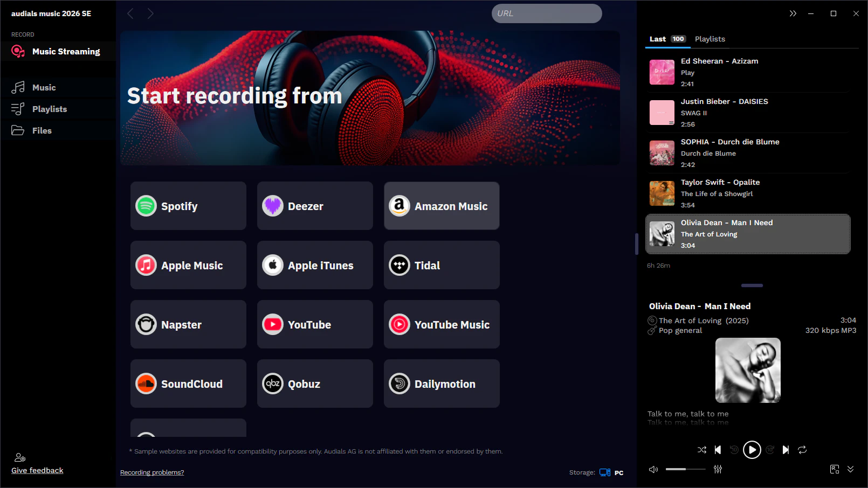Viewport: 868px width, 488px height.
Task: Play the current track
Action: click(x=752, y=450)
